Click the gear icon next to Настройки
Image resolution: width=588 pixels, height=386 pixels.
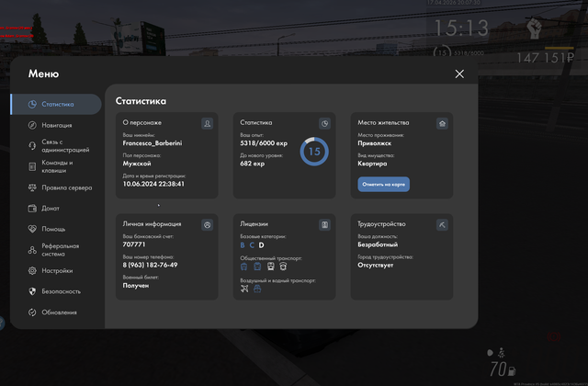coord(32,270)
